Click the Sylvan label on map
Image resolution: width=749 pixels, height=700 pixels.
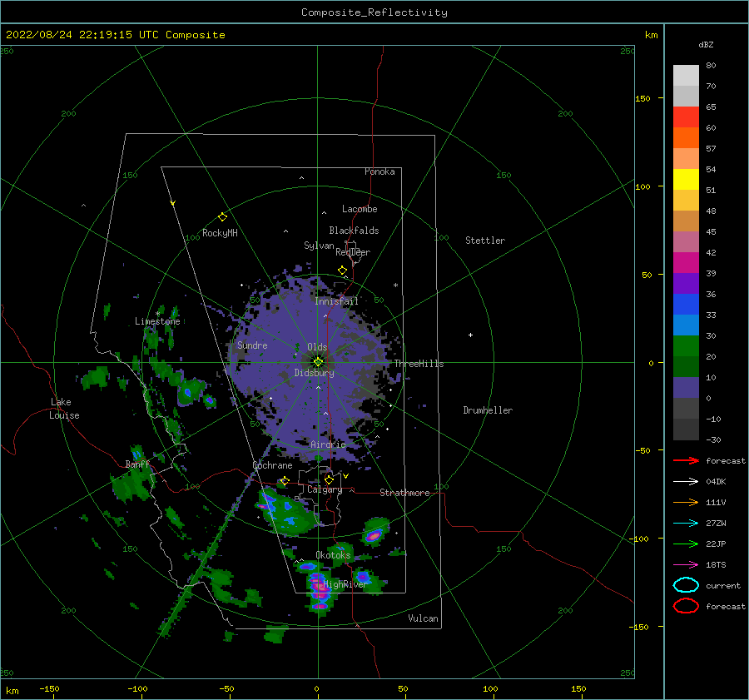(319, 246)
